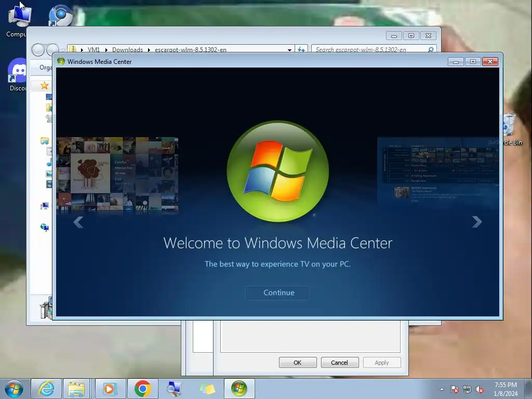Click escargot-wlm-8.5.1302-en breadcrumb segment

click(190, 49)
